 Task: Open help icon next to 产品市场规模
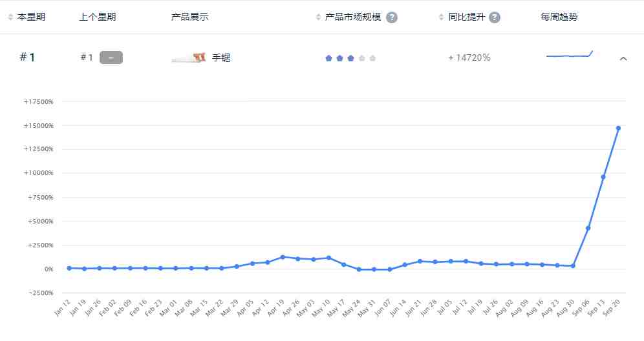pos(392,17)
